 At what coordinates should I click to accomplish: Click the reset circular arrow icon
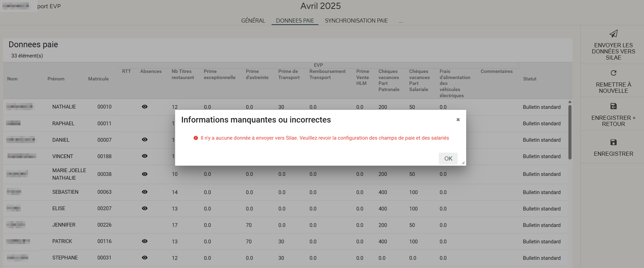click(x=613, y=73)
